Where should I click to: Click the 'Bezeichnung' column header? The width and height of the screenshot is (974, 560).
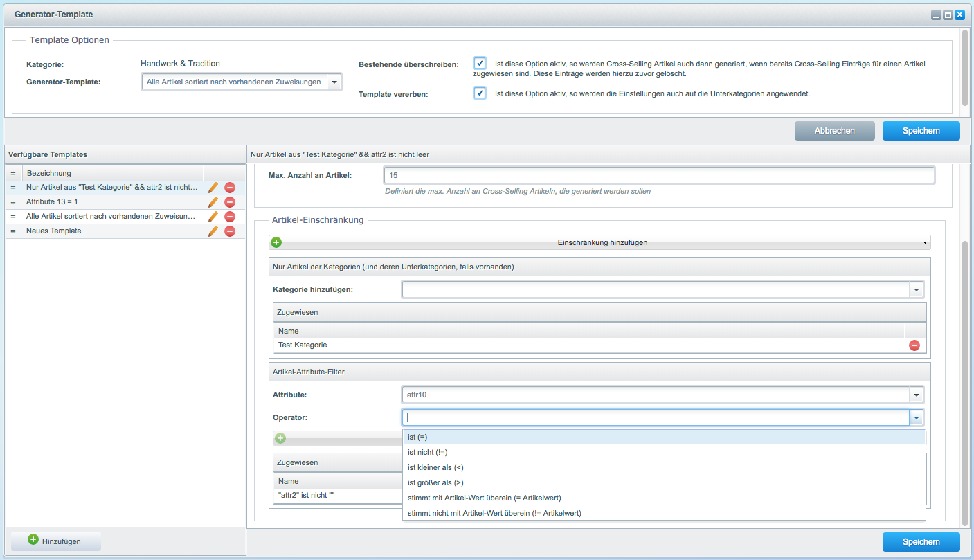pyautogui.click(x=113, y=173)
